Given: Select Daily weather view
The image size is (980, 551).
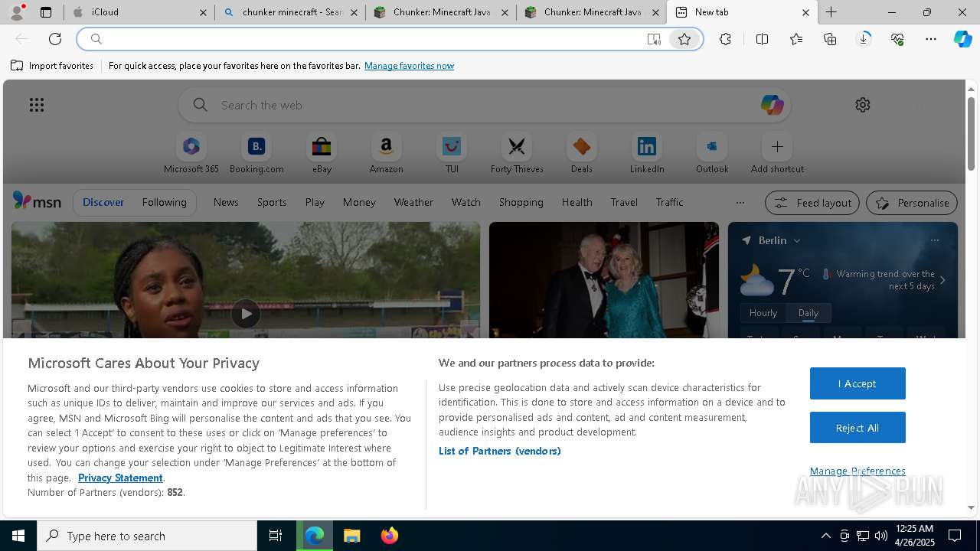Looking at the screenshot, I should (808, 312).
